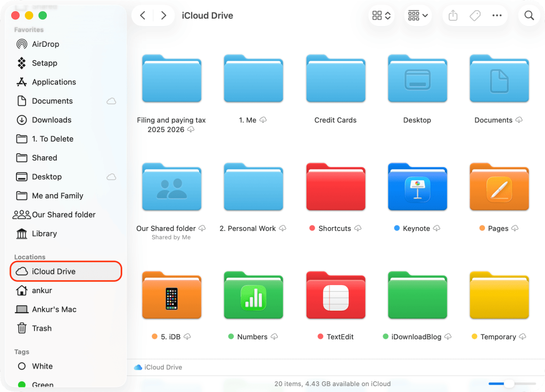Go back using the back arrow
Image resolution: width=545 pixels, height=392 pixels.
coord(143,15)
